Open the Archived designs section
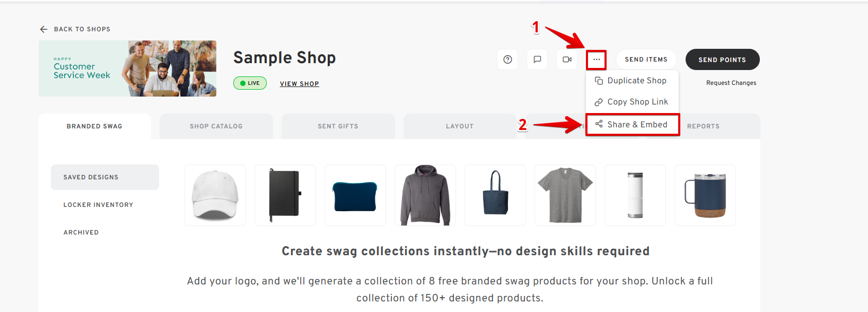The image size is (868, 312). (81, 232)
